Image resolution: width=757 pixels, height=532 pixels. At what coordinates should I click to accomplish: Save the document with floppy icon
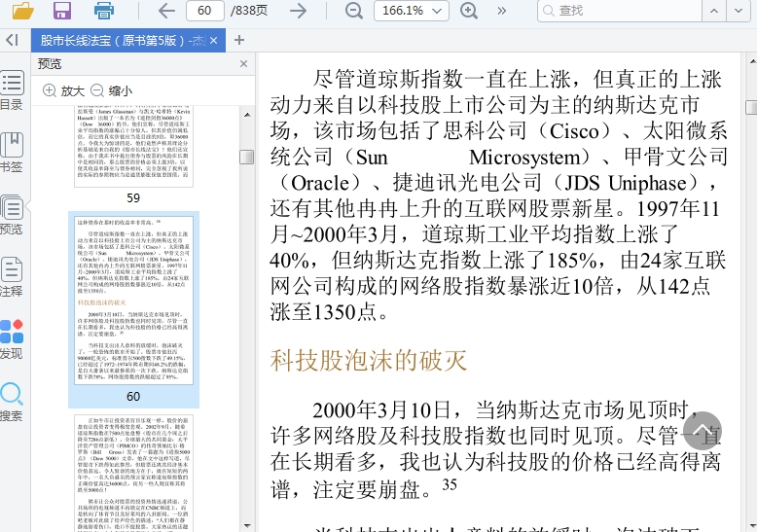(x=62, y=10)
